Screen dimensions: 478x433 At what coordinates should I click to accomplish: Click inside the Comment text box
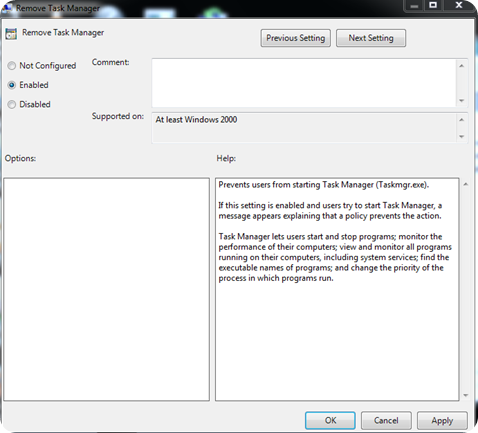tap(304, 83)
